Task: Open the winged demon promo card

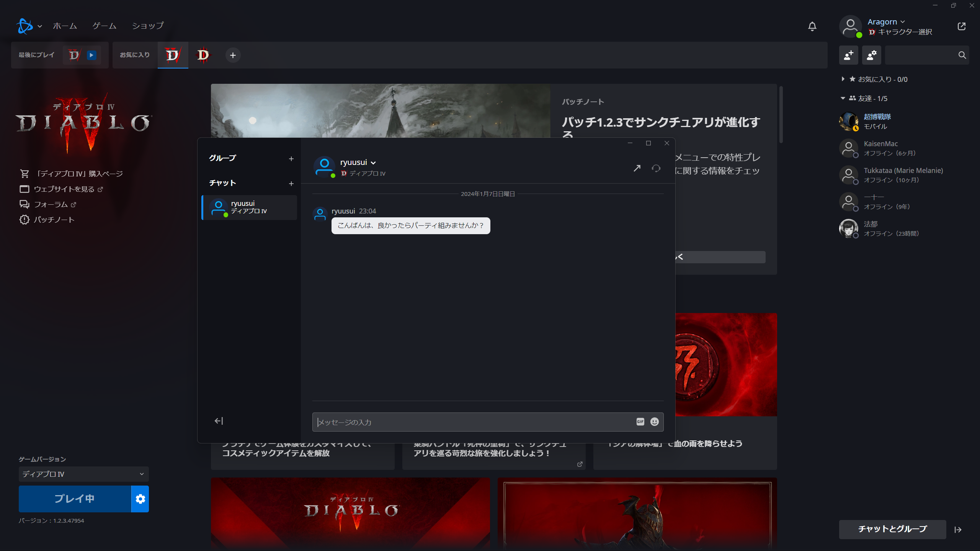Action: click(637, 514)
